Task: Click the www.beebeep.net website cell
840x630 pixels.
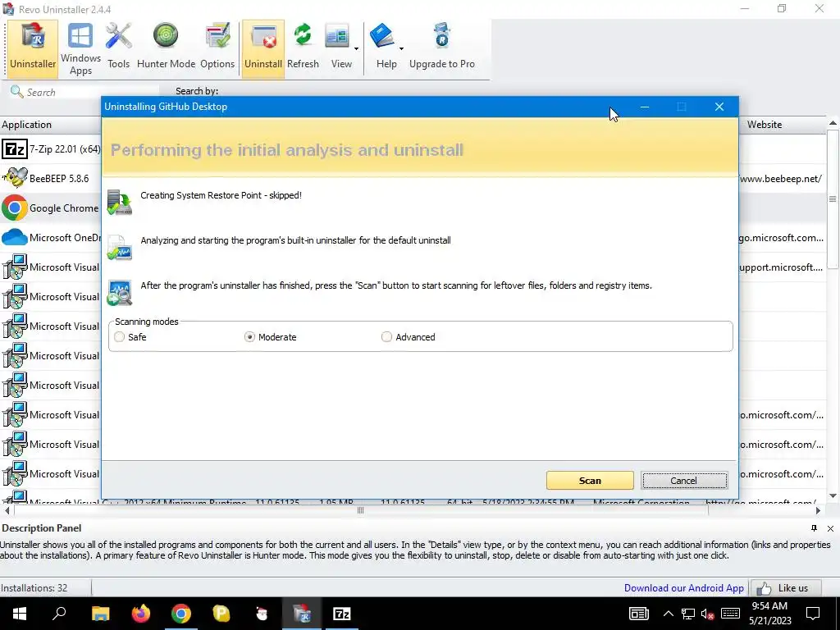Action: tap(781, 179)
